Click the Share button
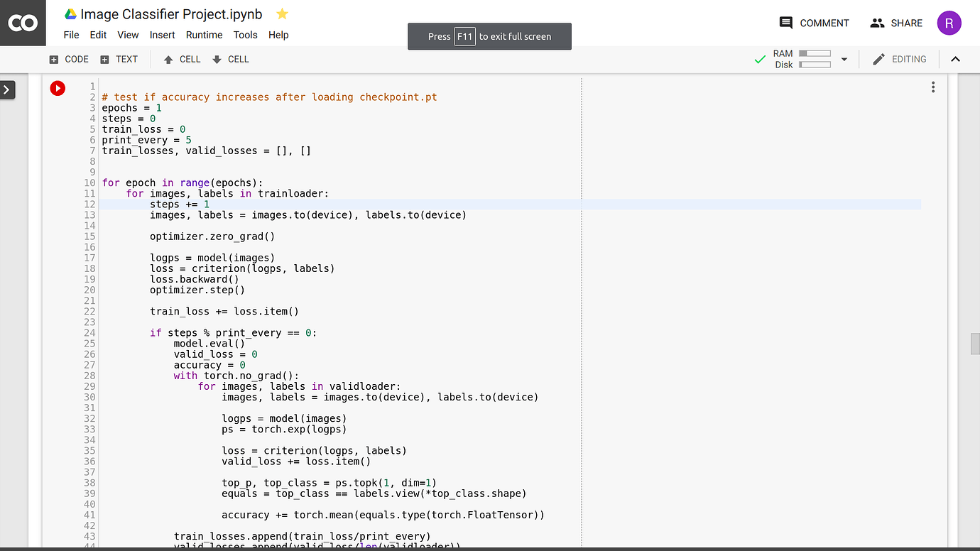980x551 pixels. click(896, 23)
